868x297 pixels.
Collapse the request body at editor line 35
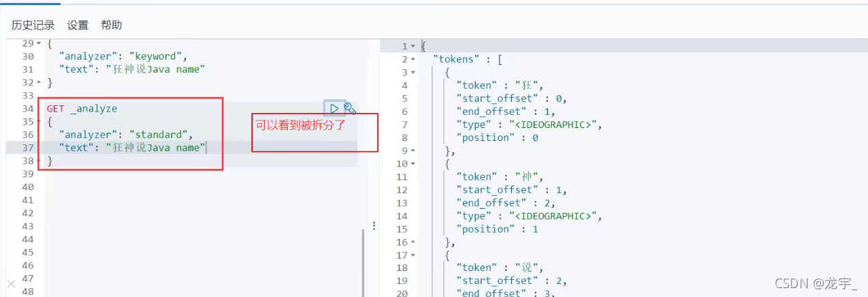(39, 122)
